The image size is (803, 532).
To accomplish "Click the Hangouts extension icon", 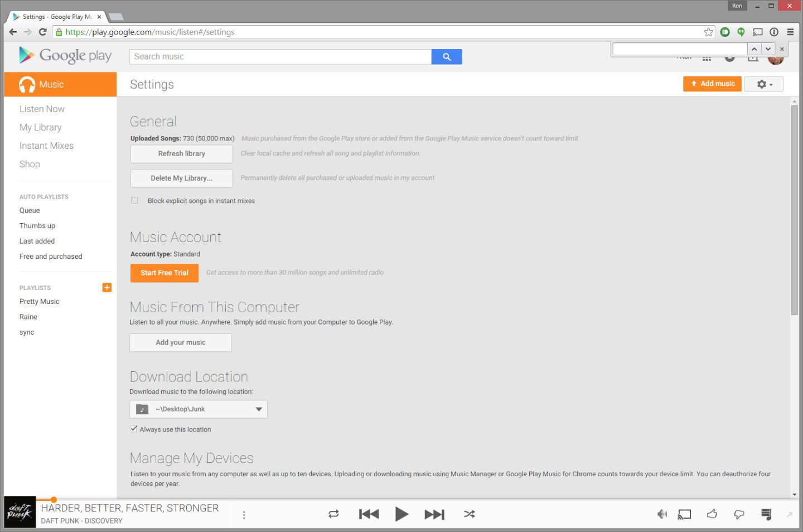I will [741, 32].
